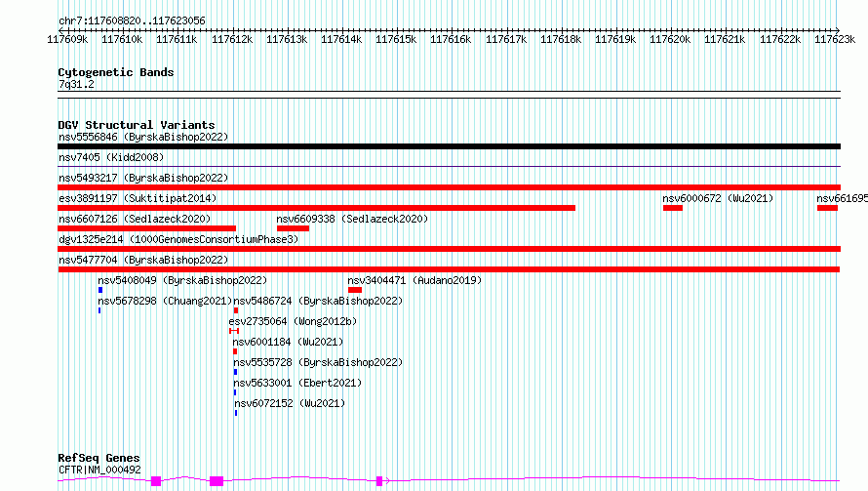This screenshot has height=491, width=868.
Task: Click the blue nsv5633001 variant tick
Action: click(235, 392)
